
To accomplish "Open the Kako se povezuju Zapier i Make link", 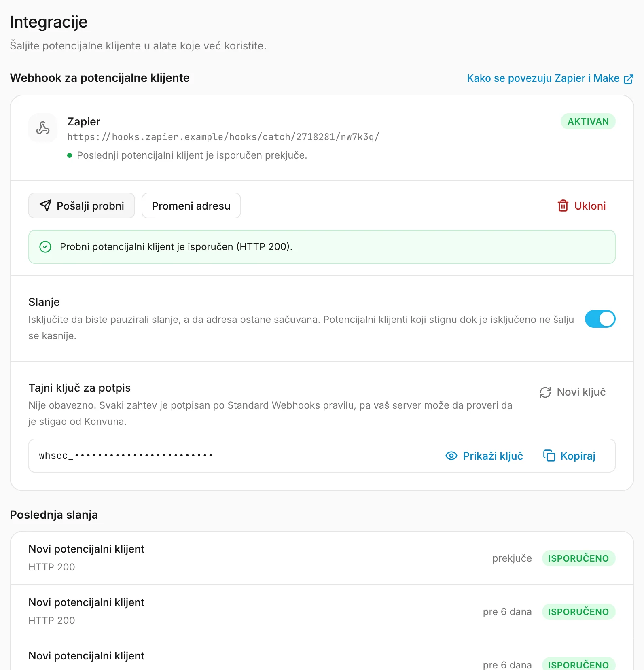I will click(550, 78).
